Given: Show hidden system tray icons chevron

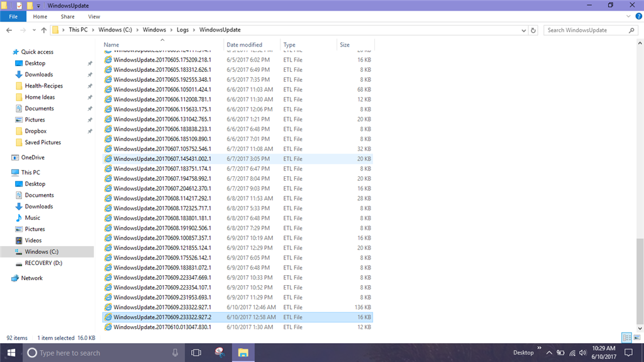Looking at the screenshot, I should (549, 353).
